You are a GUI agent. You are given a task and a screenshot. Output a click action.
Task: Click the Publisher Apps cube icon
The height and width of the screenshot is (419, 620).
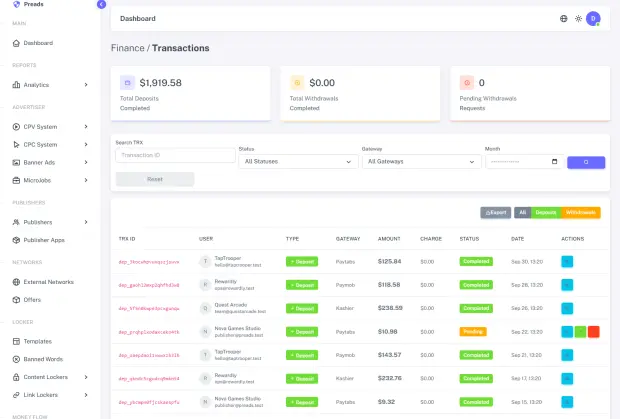click(16, 240)
